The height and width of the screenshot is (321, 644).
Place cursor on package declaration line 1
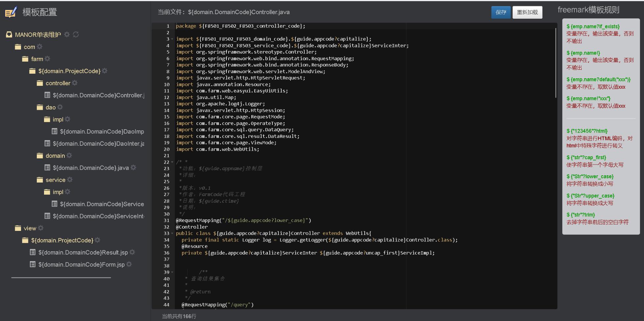pyautogui.click(x=241, y=26)
